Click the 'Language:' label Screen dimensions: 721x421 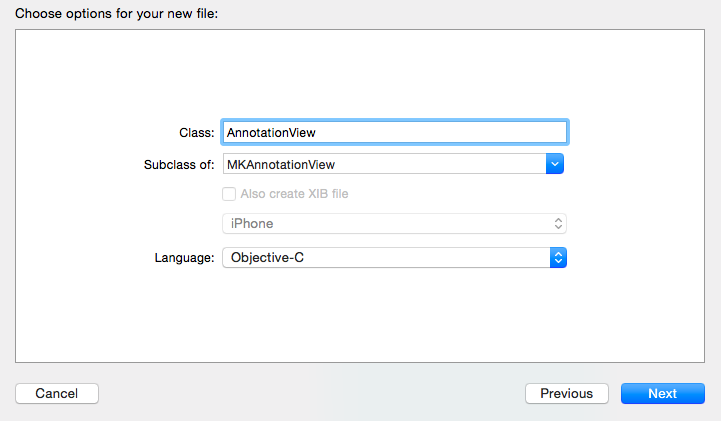[x=184, y=258]
